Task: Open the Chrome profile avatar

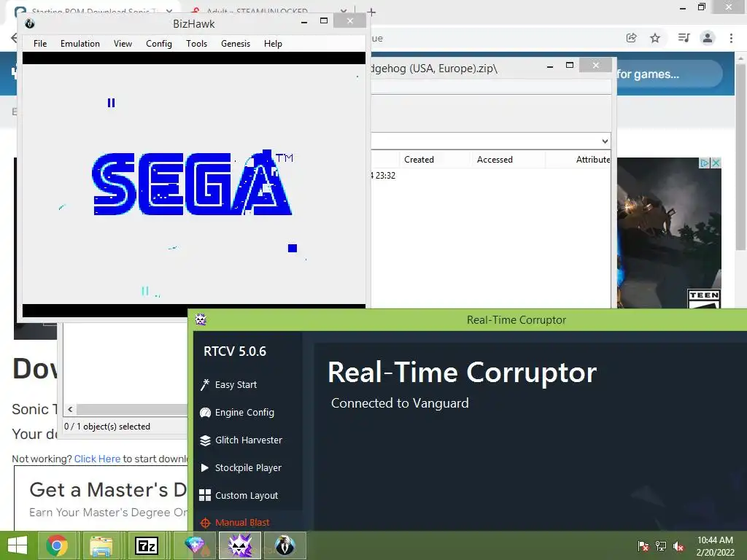Action: pos(708,38)
